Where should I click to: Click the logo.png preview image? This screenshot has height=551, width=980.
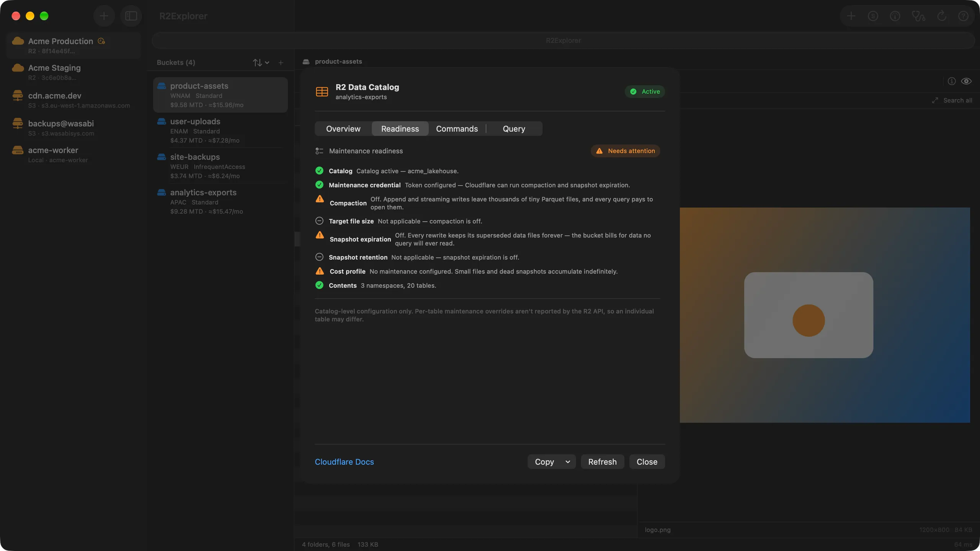(825, 315)
